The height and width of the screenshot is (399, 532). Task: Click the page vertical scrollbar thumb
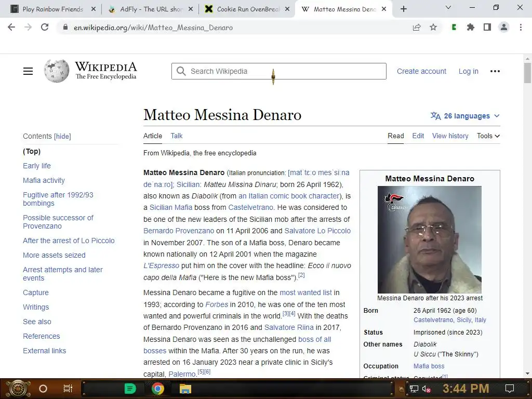527,73
